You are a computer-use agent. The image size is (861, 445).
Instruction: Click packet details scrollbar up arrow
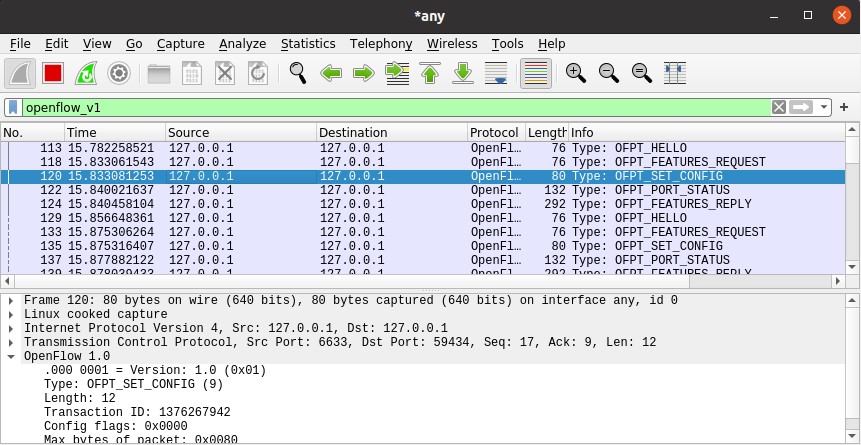point(852,301)
